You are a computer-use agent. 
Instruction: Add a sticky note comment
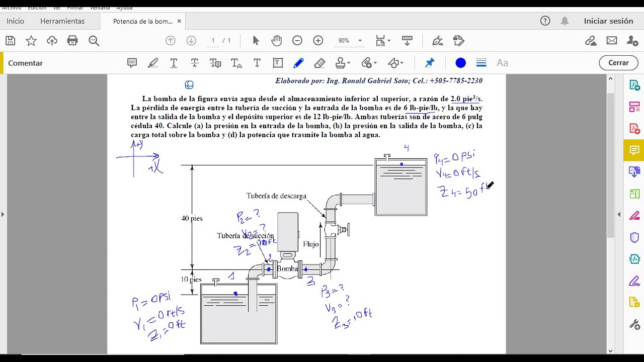pyautogui.click(x=132, y=63)
